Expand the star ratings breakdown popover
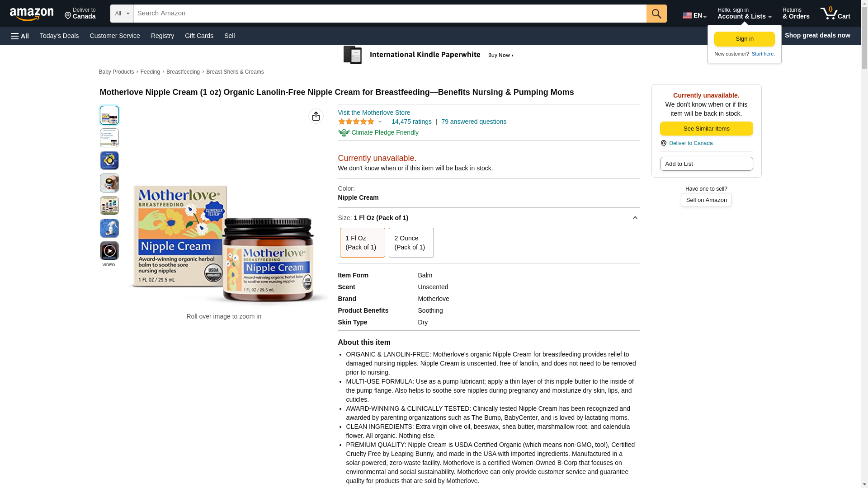This screenshot has width=868, height=488. (380, 122)
